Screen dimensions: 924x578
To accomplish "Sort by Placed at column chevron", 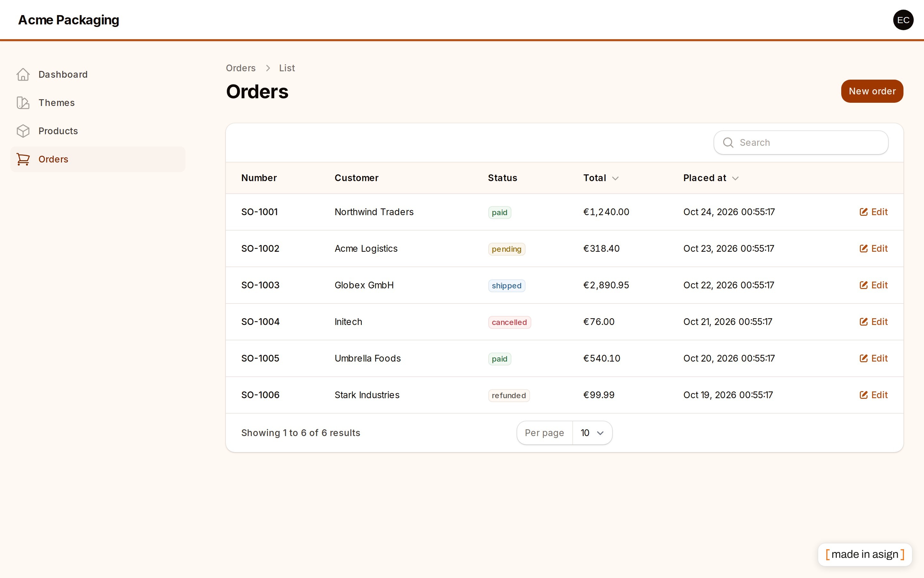I will click(x=735, y=179).
